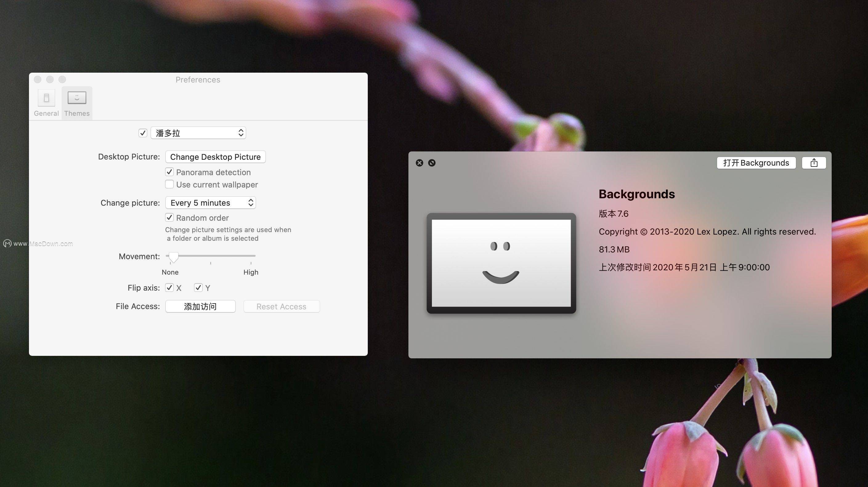Toggle Flip axis X checkbox
The height and width of the screenshot is (487, 868).
tap(169, 288)
